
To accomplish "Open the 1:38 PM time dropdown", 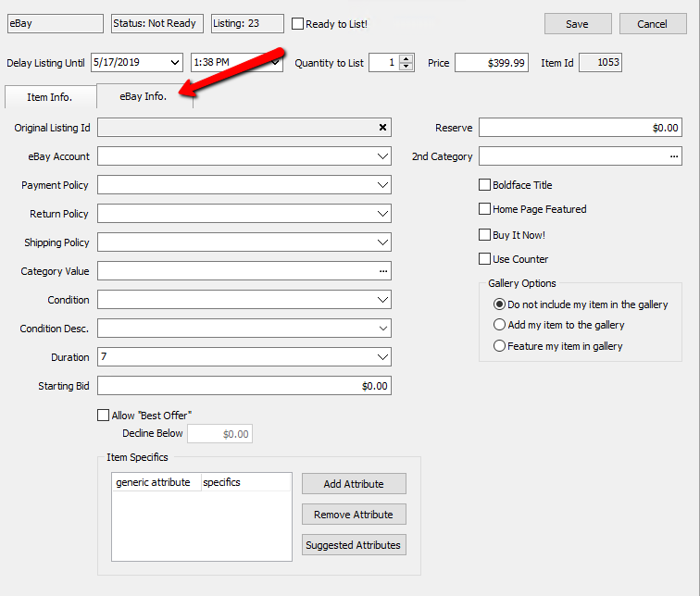I will [276, 62].
